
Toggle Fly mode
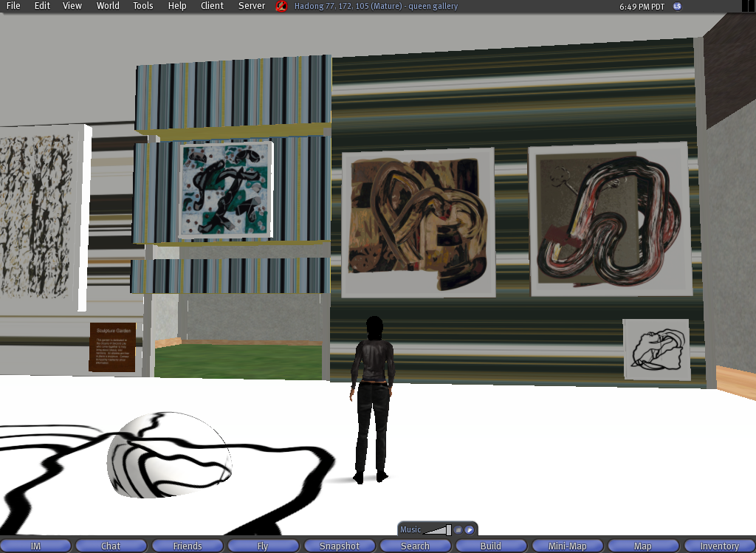tap(263, 546)
